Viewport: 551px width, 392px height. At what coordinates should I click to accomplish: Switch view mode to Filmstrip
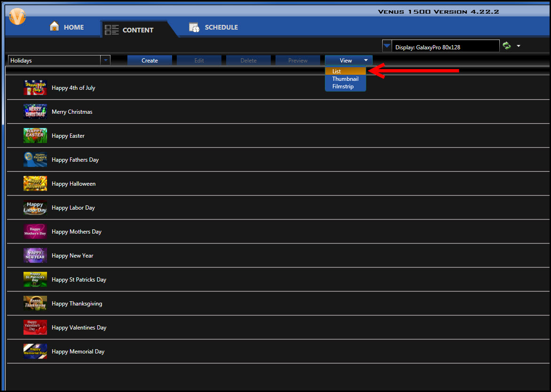[345, 86]
